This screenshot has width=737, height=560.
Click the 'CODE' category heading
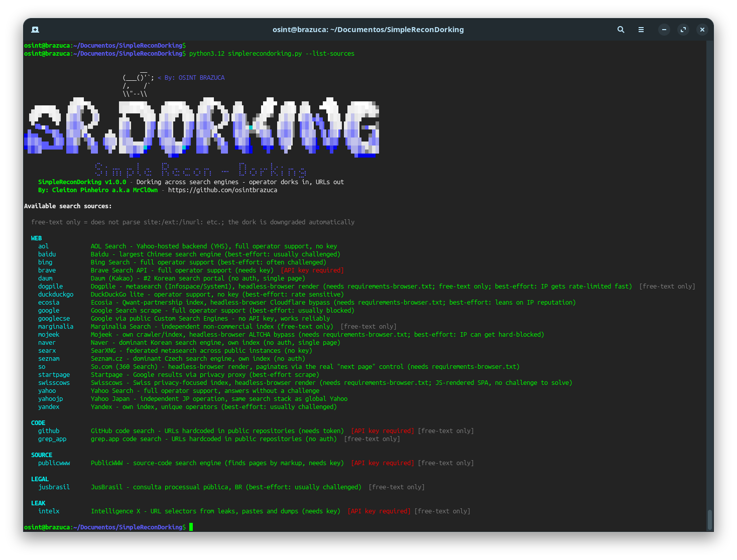(x=38, y=423)
